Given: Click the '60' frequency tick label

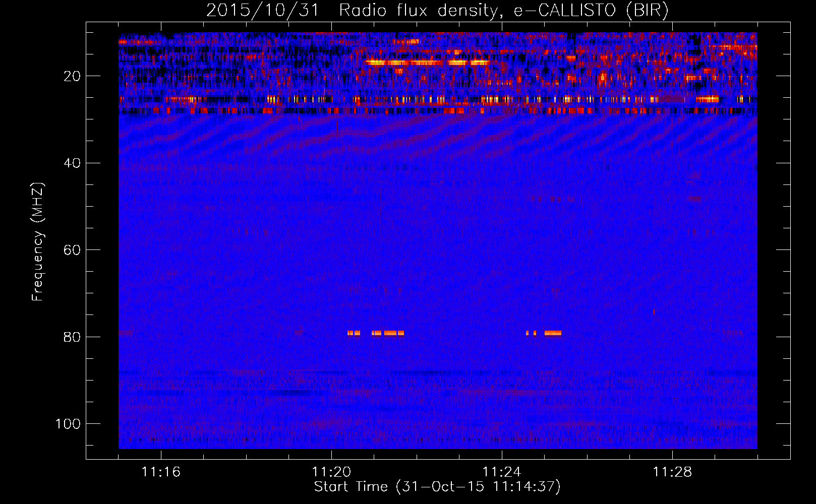Looking at the screenshot, I should tap(72, 250).
